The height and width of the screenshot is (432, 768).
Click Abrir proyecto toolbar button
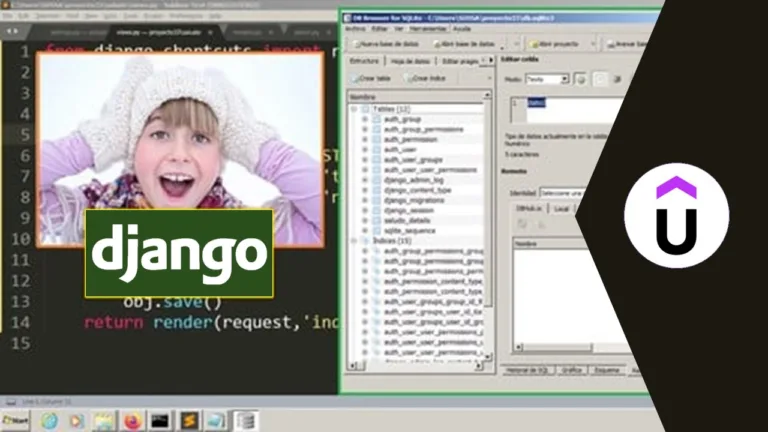coord(555,44)
